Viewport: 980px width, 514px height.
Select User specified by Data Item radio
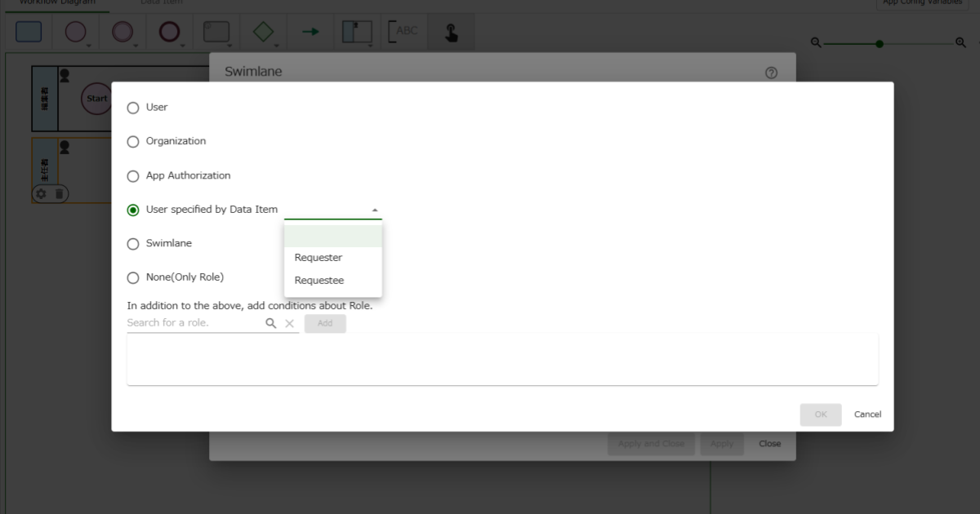tap(133, 210)
